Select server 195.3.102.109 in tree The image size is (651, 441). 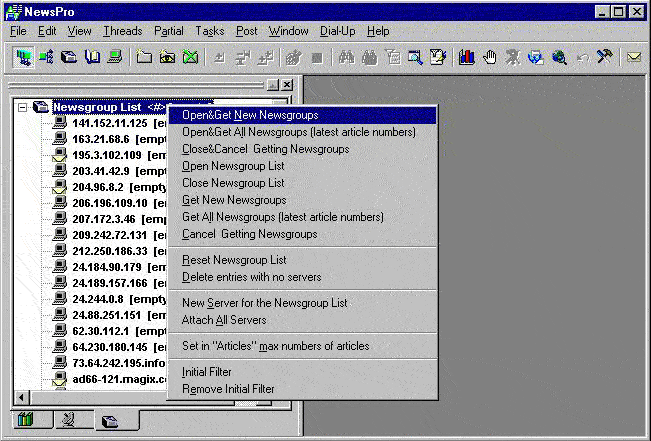coord(110,155)
